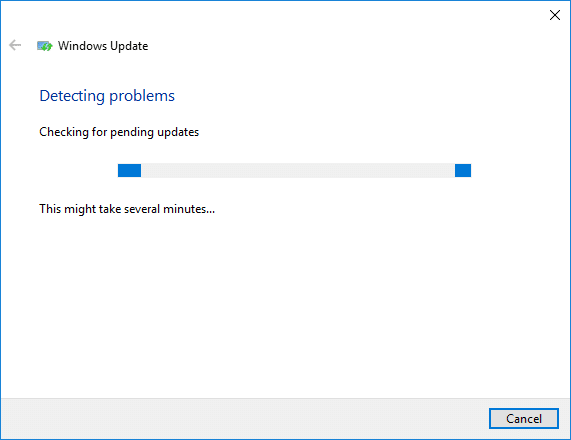This screenshot has height=440, width=571.
Task: Click the back arrow icon
Action: pos(15,45)
